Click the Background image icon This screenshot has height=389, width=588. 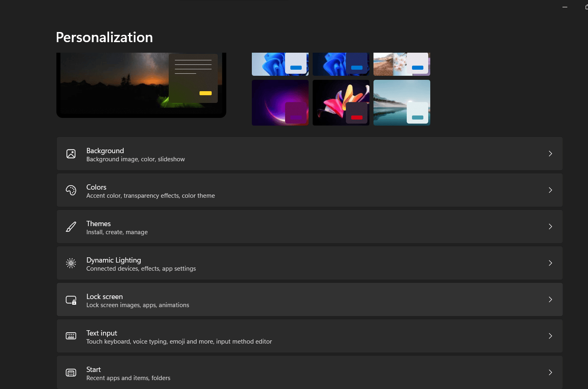click(x=71, y=154)
